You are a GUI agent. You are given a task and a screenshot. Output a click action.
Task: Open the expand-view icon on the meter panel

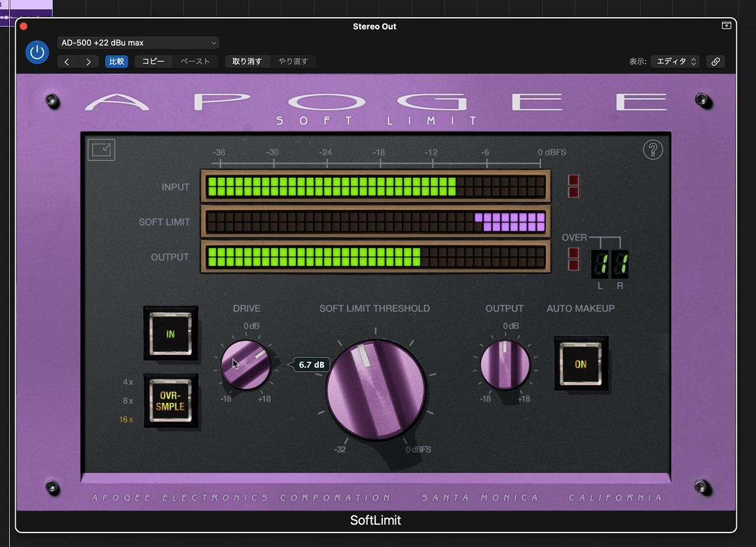[x=101, y=149]
